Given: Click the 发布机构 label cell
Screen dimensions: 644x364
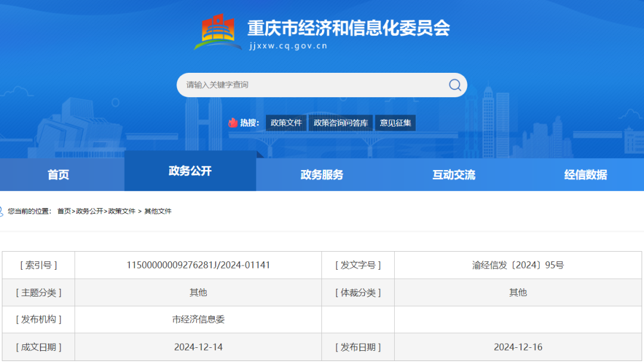Looking at the screenshot, I should pos(39,319).
